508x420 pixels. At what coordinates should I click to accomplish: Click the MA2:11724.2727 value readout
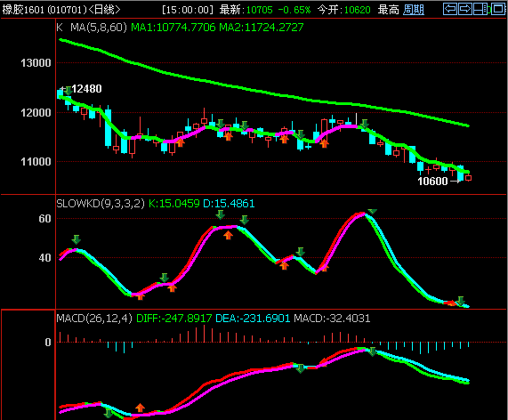pyautogui.click(x=262, y=28)
